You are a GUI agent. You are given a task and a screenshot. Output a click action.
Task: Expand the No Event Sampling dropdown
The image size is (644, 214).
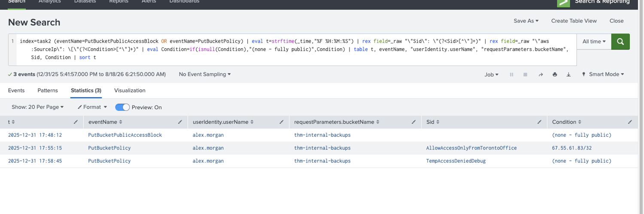coord(205,74)
